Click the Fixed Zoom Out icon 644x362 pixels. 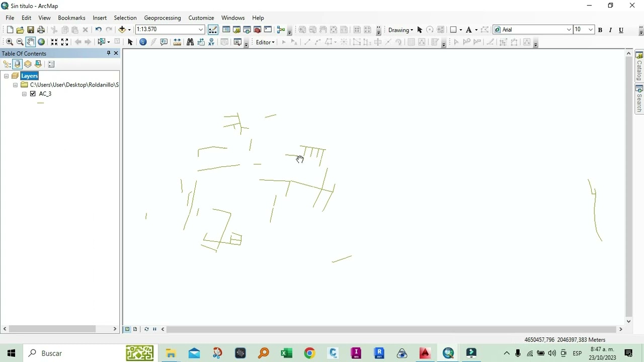[64, 42]
